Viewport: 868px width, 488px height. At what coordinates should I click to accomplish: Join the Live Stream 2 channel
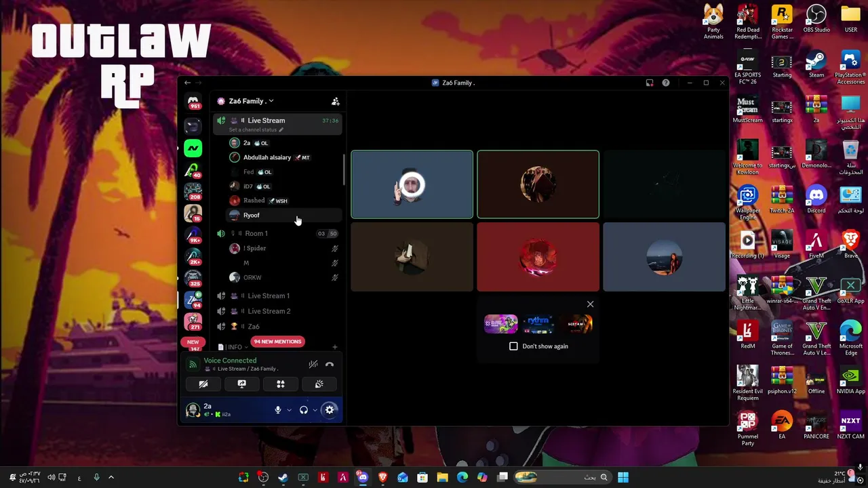[x=277, y=311]
